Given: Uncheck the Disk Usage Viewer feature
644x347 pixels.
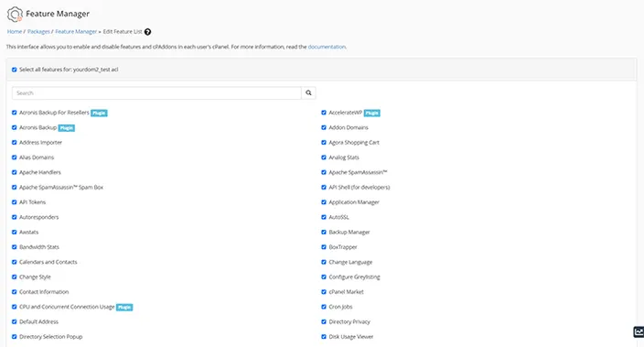Looking at the screenshot, I should (x=324, y=336).
